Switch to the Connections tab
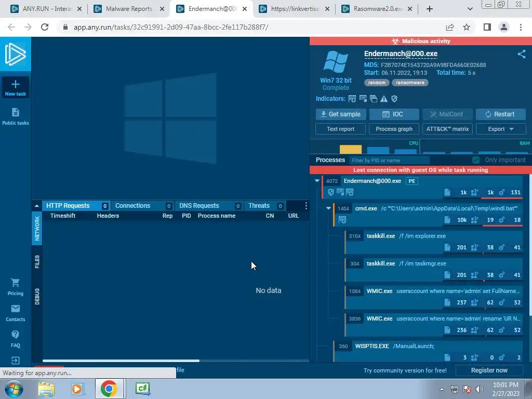This screenshot has height=399, width=532. [142, 206]
